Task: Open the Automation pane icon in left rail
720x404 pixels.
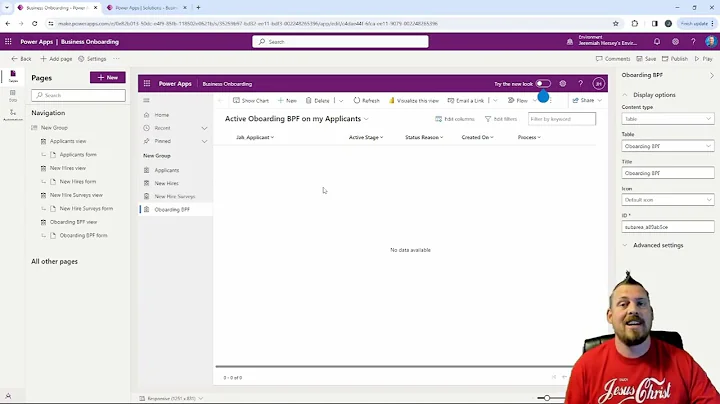Action: (13, 115)
